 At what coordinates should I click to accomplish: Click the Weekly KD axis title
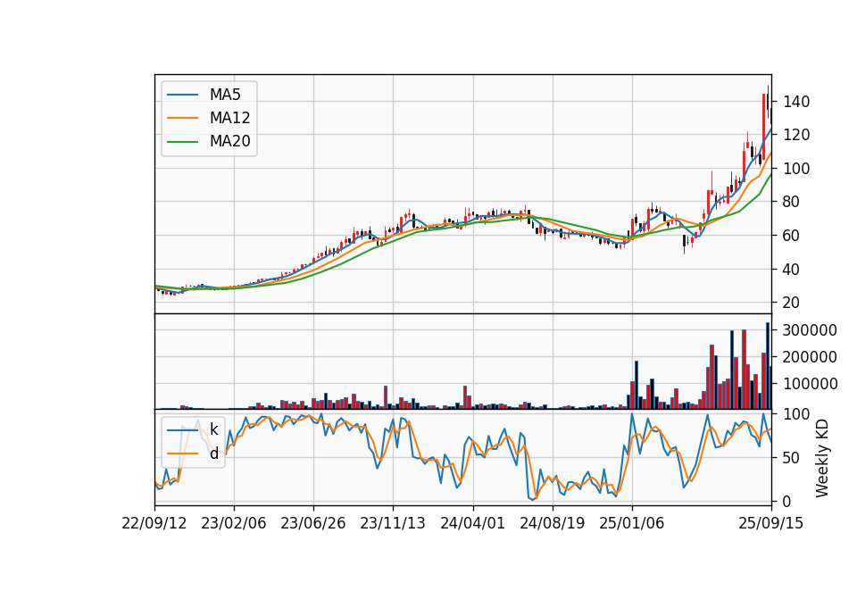point(822,458)
